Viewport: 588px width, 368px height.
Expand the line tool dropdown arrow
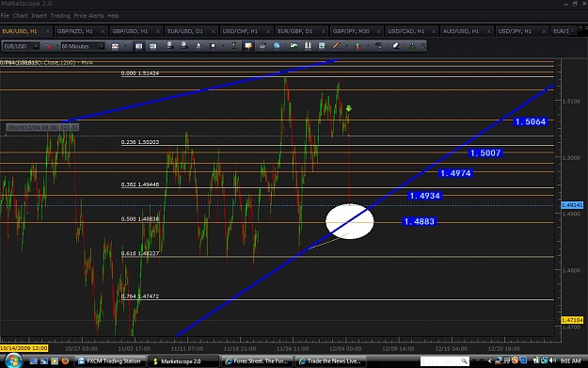(x=347, y=46)
